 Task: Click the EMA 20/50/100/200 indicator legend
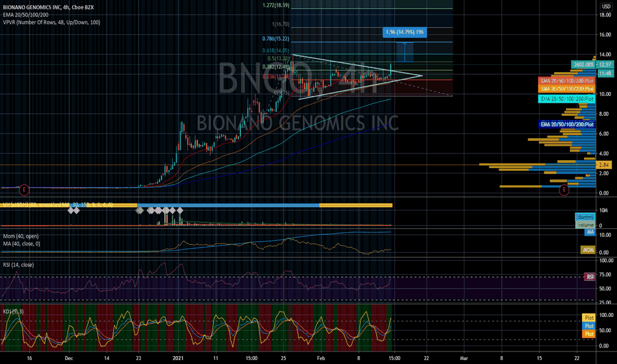pyautogui.click(x=26, y=15)
